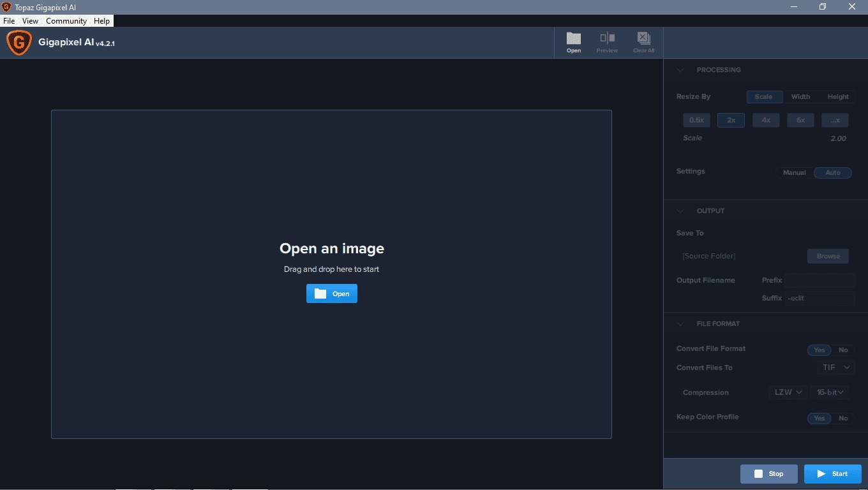Open the Help menu
Screen dimensions: 868x490
click(101, 21)
